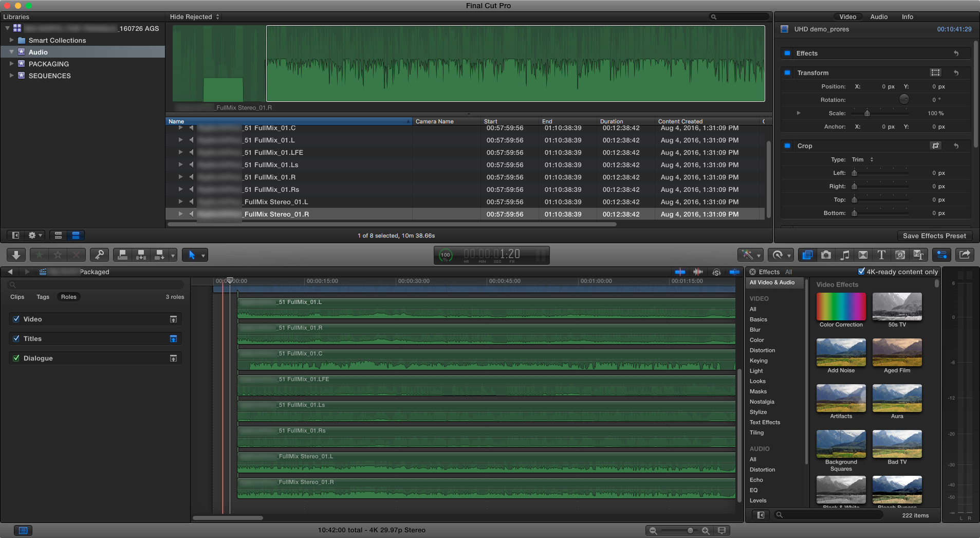Disable the Crop effect blue toggle

pos(787,146)
